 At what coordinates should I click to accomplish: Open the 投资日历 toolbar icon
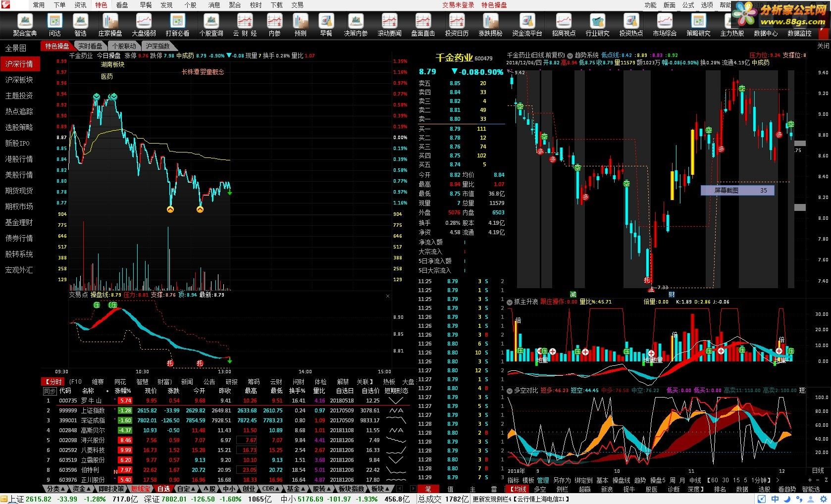click(x=457, y=25)
